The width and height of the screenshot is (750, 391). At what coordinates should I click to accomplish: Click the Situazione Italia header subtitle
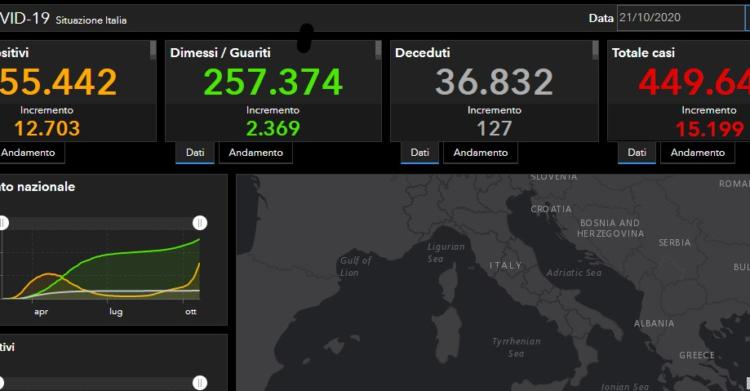91,20
